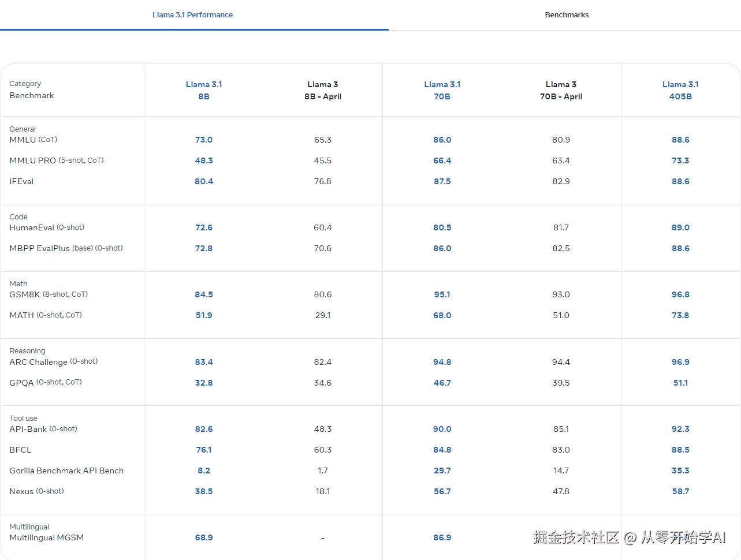Screen dimensions: 741x560
Task: Click the 82.6 API-Bank score
Action: coord(204,429)
